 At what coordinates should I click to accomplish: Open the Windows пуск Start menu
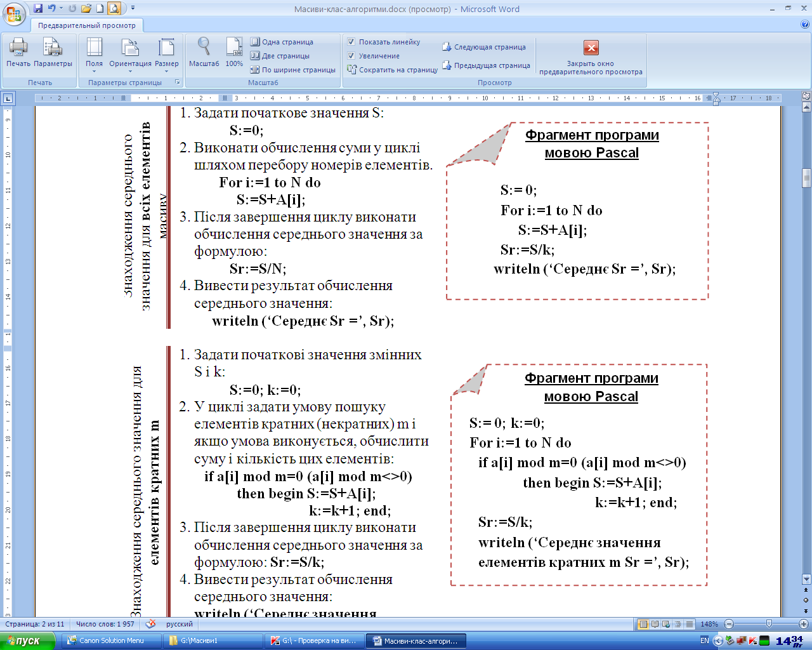click(27, 640)
